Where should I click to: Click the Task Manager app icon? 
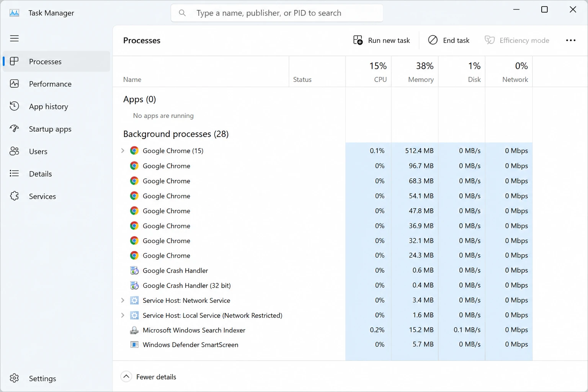14,13
